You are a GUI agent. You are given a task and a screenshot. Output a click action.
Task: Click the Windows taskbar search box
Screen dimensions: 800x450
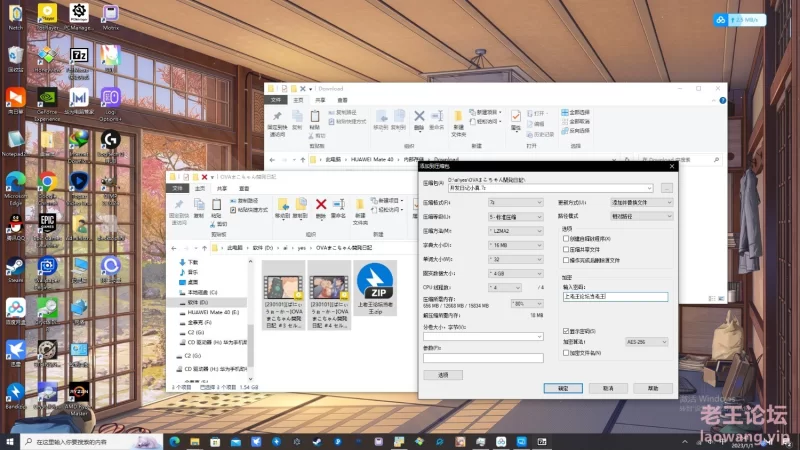click(x=92, y=441)
